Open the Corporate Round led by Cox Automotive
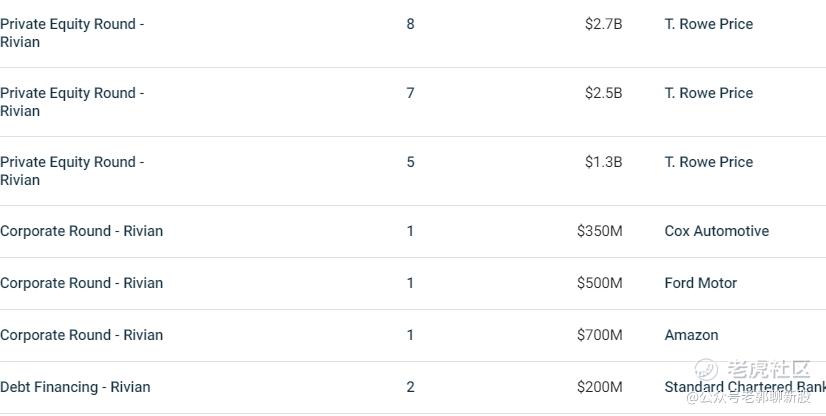The width and height of the screenshot is (826, 416). click(x=82, y=231)
